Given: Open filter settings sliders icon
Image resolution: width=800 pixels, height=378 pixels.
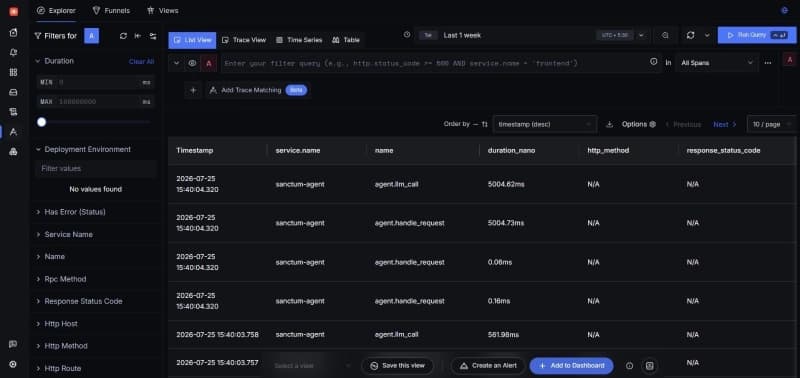Looking at the screenshot, I should pyautogui.click(x=153, y=36).
